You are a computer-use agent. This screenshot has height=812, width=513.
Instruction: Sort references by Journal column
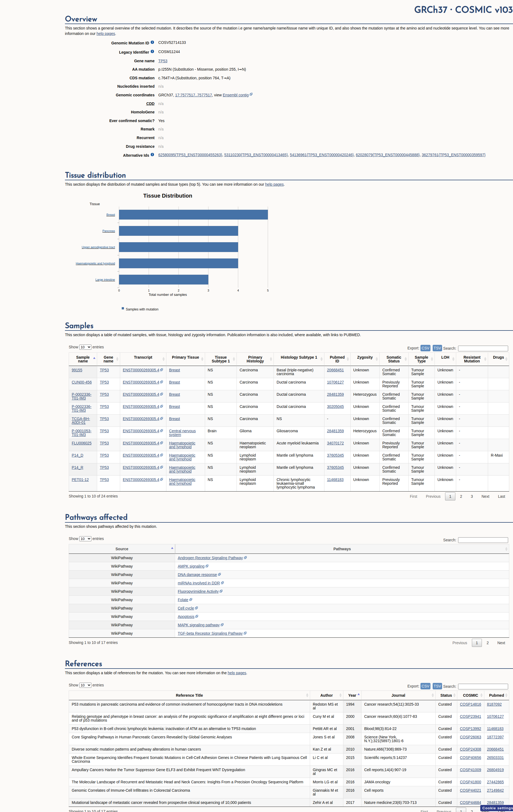point(398,695)
